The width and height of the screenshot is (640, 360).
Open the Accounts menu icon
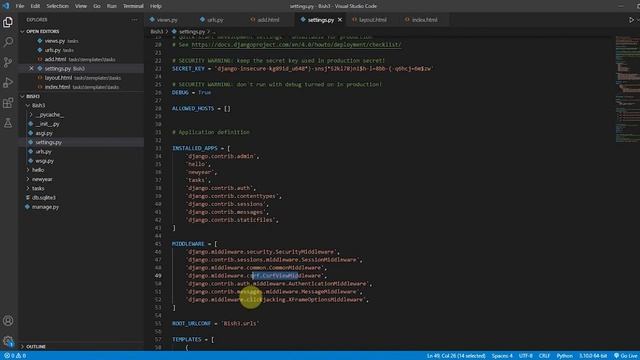pos(8,321)
